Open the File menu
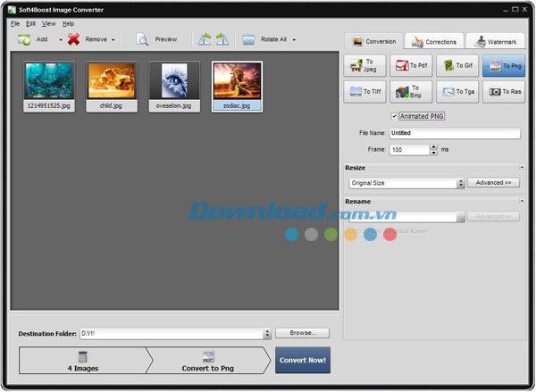This screenshot has width=536, height=392. (15, 23)
